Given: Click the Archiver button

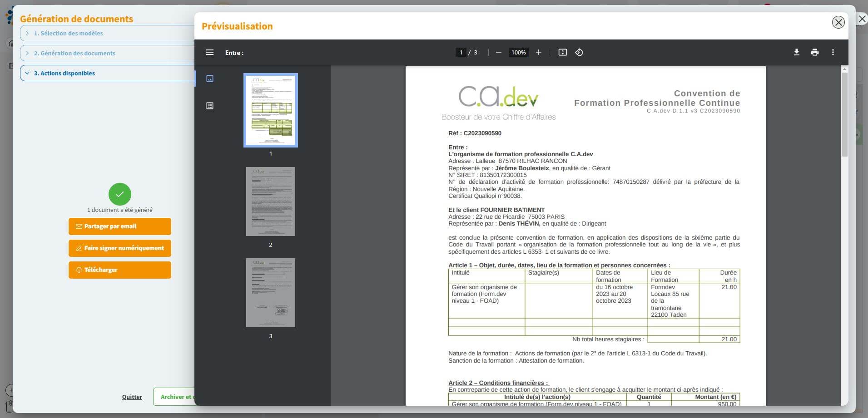Looking at the screenshot, I should click(174, 397).
